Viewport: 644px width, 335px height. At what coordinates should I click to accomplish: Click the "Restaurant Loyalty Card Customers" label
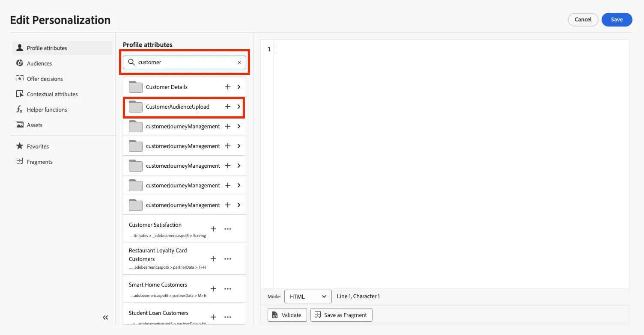pos(158,255)
